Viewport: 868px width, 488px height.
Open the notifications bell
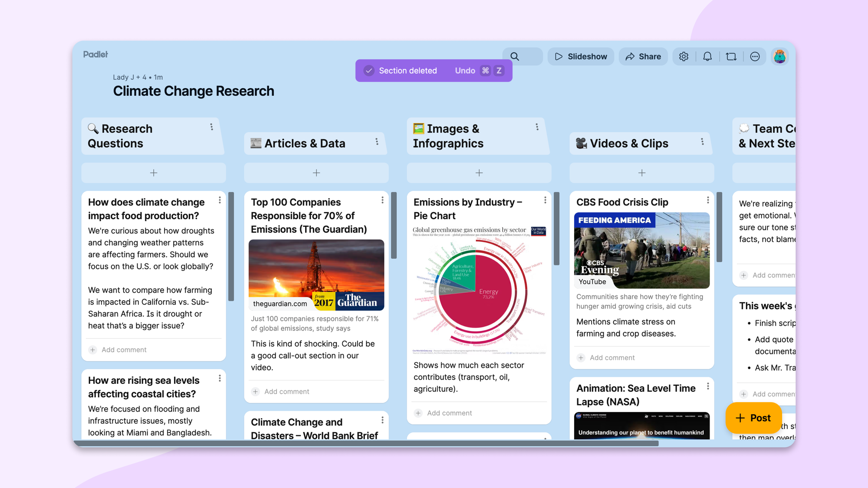[707, 56]
